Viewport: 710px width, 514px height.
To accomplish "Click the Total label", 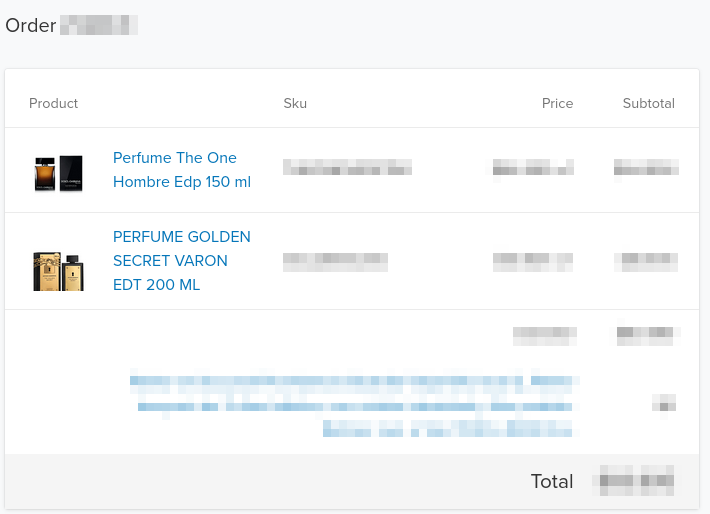I will click(x=552, y=482).
